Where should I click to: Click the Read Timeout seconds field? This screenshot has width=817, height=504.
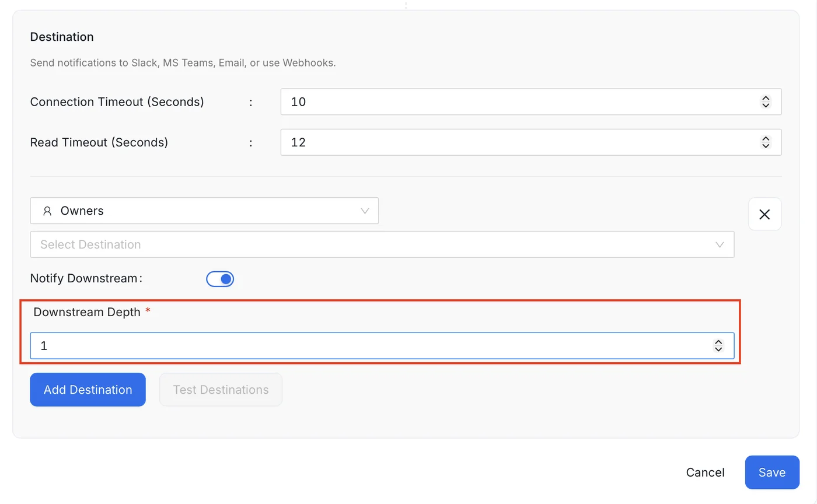(x=530, y=142)
